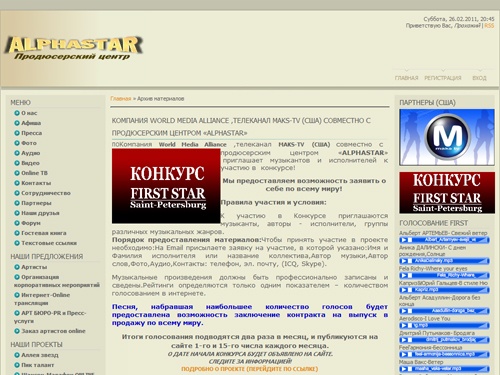This screenshot has height=375, width=500.
Task: Play Альберт Артемьев Свежий ветер track
Action: coord(404,240)
